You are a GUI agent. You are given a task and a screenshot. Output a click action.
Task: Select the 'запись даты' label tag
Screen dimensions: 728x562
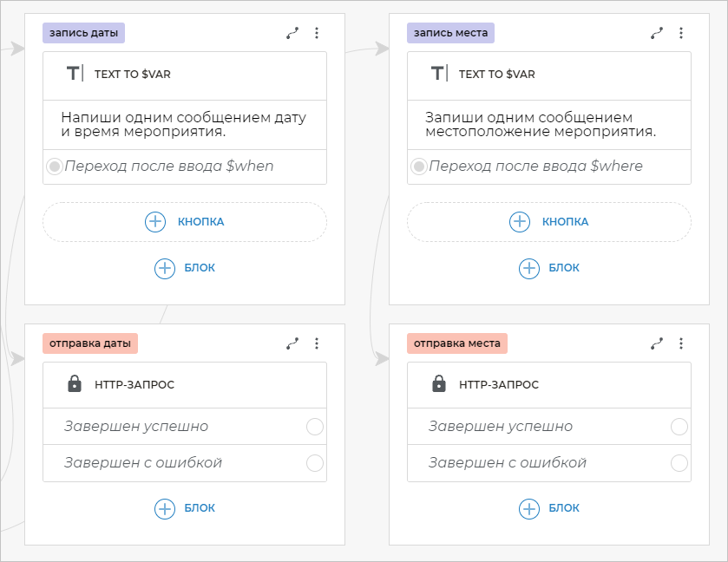(x=84, y=33)
